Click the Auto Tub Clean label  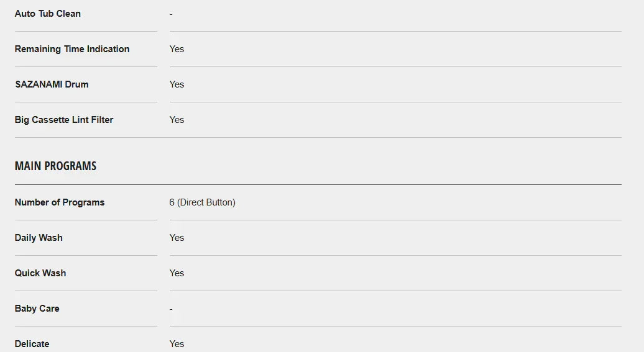click(x=48, y=14)
